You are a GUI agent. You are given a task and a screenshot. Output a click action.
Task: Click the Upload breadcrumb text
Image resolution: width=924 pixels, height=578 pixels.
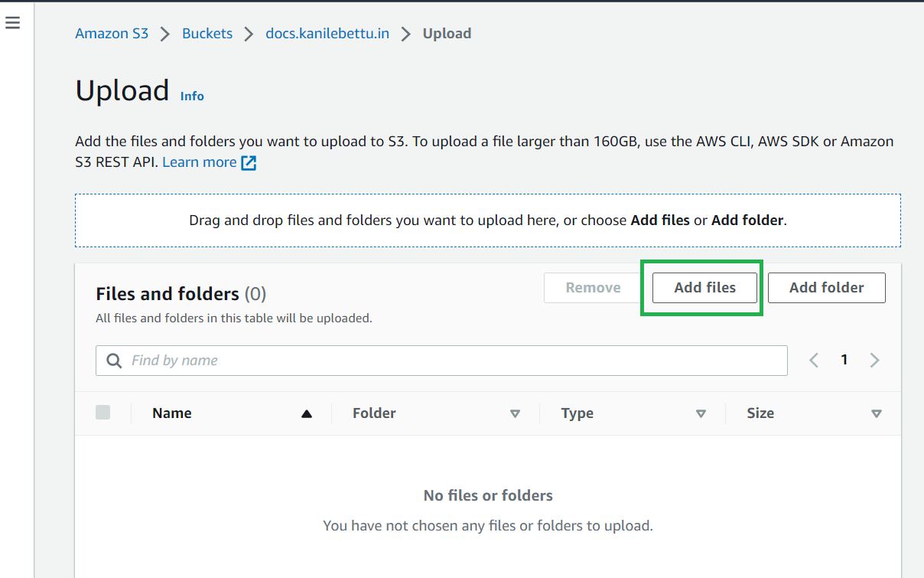(447, 34)
